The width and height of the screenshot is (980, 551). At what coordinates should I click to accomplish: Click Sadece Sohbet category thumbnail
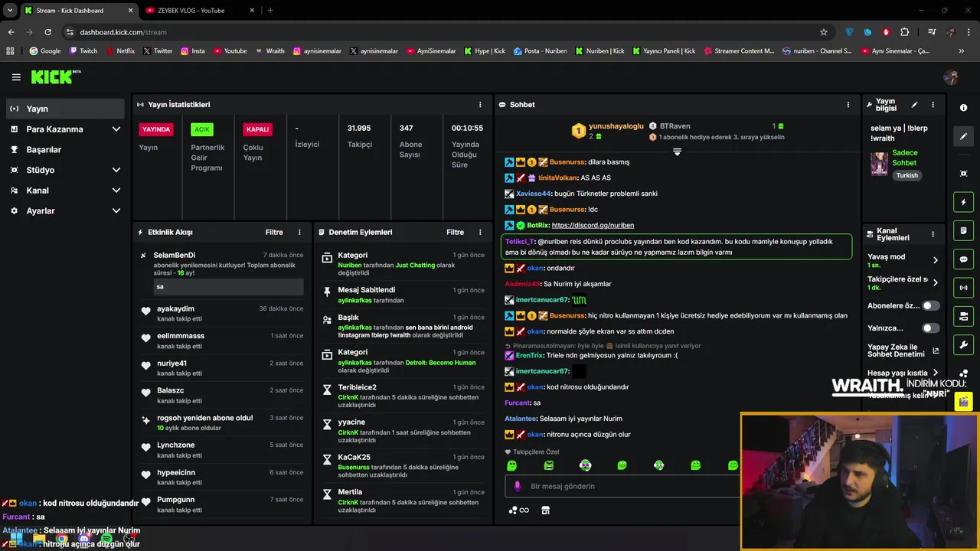click(x=879, y=164)
